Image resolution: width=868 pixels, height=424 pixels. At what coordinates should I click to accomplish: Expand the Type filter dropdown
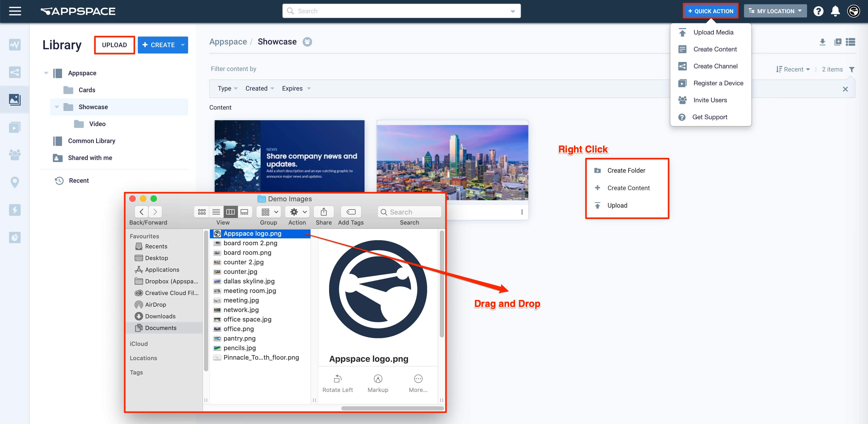tap(227, 88)
